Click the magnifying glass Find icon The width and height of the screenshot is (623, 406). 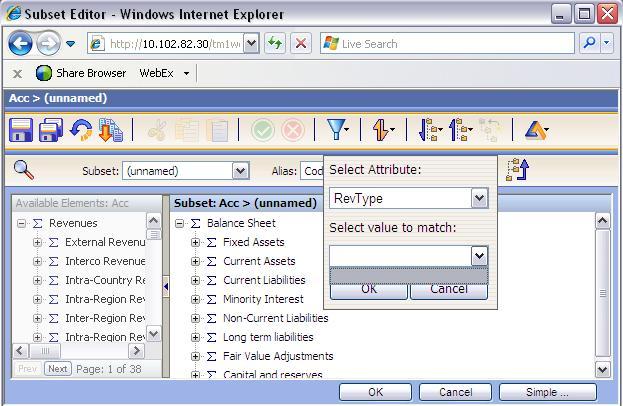coord(23,170)
